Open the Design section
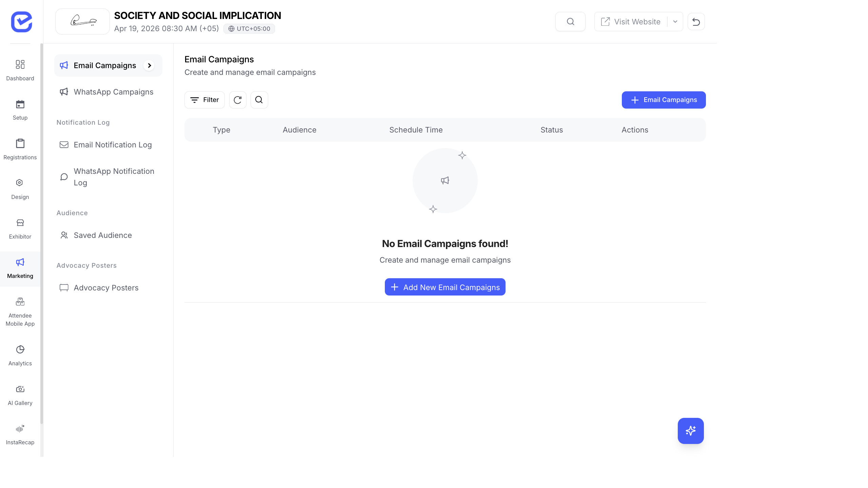Screen dimensions: 868x488 coord(20,189)
